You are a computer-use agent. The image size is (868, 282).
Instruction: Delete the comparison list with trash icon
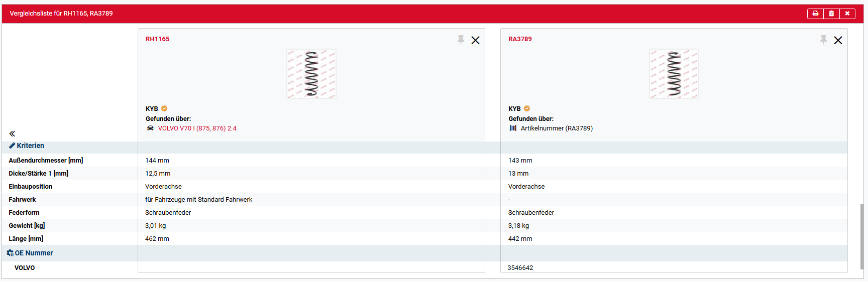pos(831,14)
